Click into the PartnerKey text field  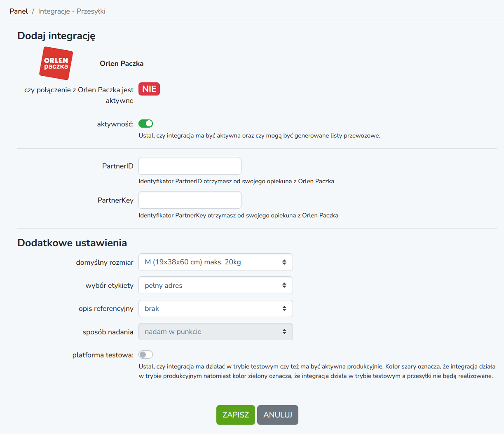click(190, 200)
